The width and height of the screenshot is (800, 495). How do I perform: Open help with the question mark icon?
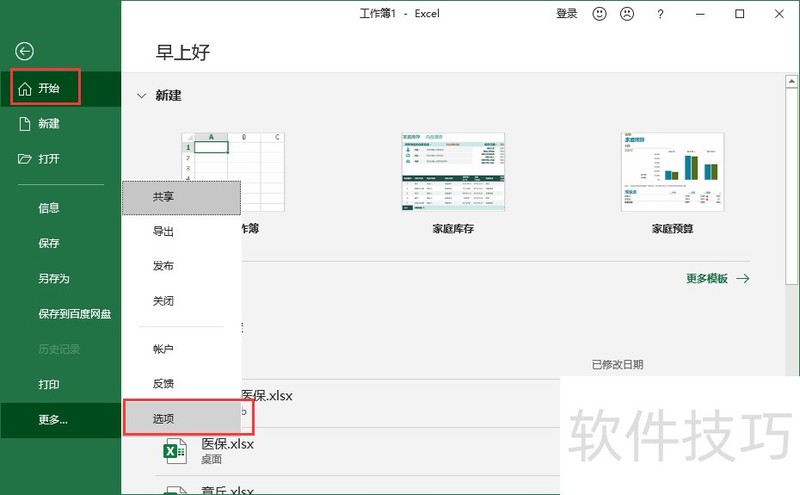pyautogui.click(x=660, y=14)
